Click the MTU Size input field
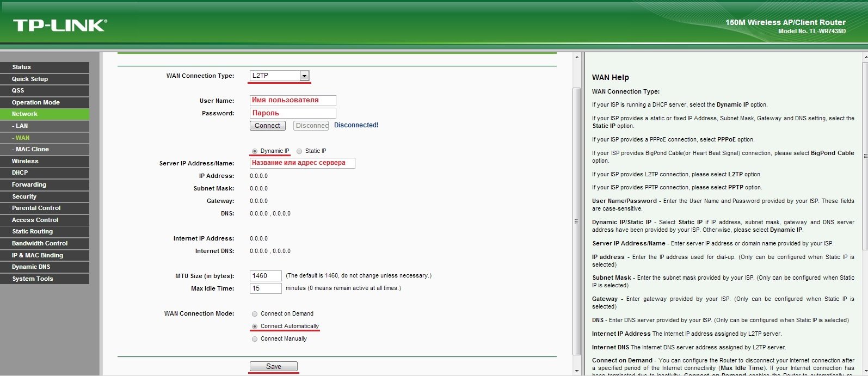868x376 pixels. [266, 276]
